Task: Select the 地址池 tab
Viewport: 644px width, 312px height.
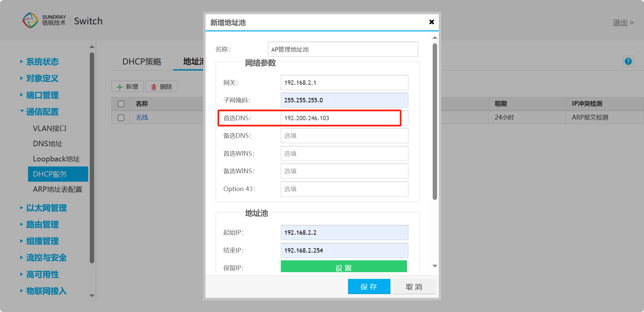Action: point(193,61)
